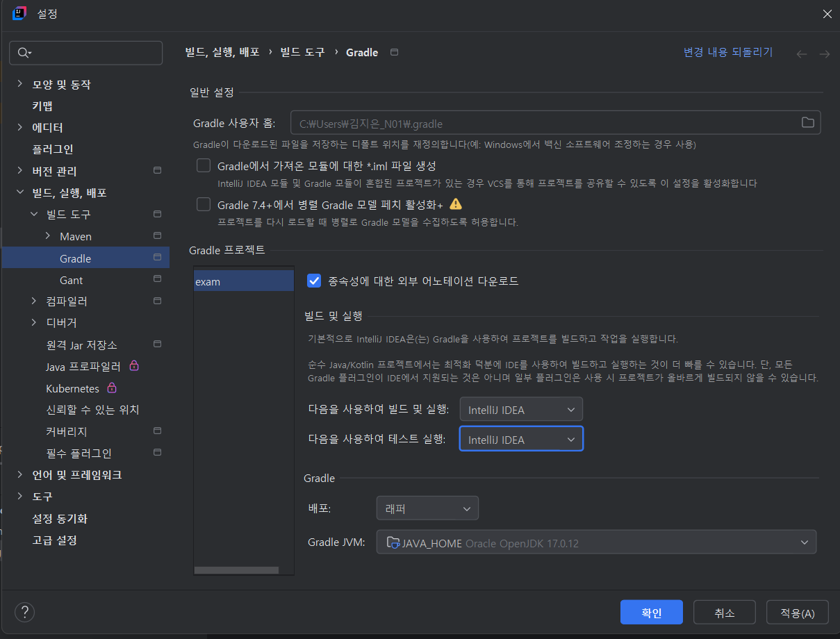Uncheck external annotations download for dependencies
The image size is (840, 639).
coord(314,280)
